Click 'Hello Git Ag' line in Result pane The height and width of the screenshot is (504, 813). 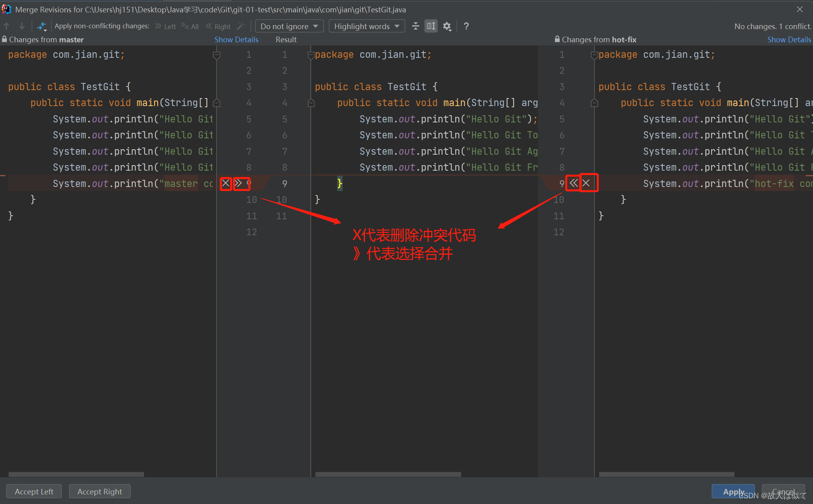[x=448, y=151]
